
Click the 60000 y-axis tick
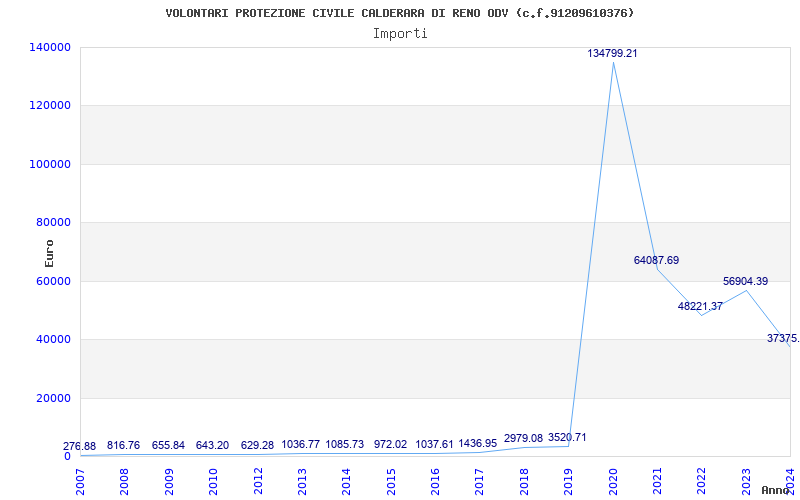point(56,281)
